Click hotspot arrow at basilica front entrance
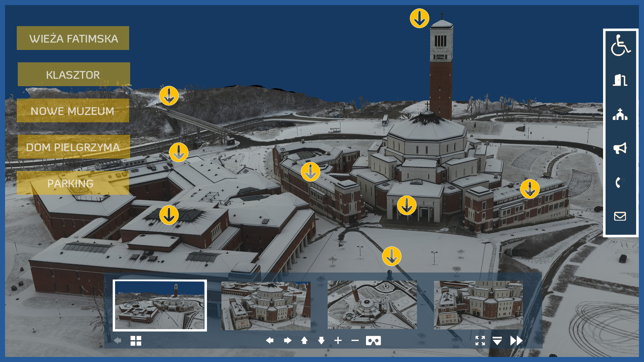Image resolution: width=644 pixels, height=362 pixels. coord(407,205)
